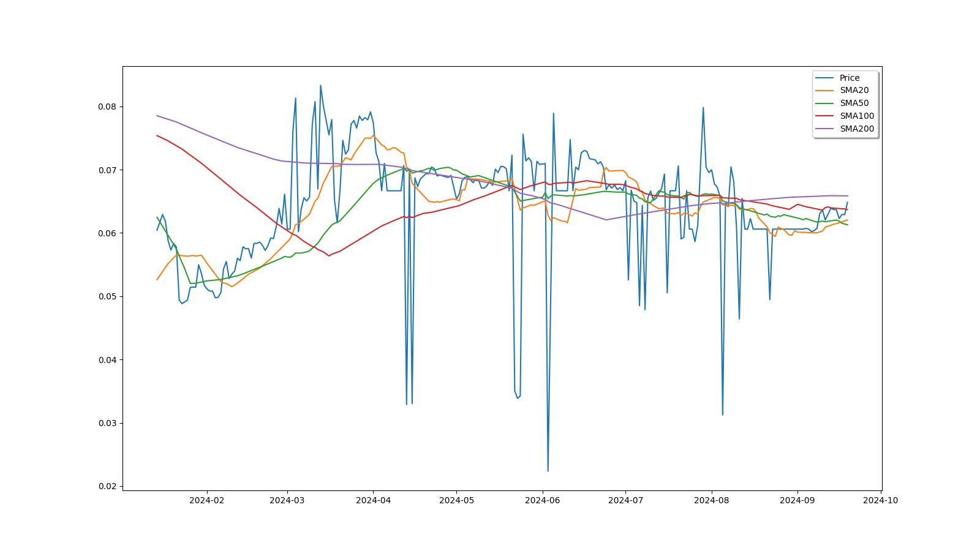Screen dimensions: 980x551
Task: Click the 2024-06 x-axis label
Action: click(x=542, y=500)
